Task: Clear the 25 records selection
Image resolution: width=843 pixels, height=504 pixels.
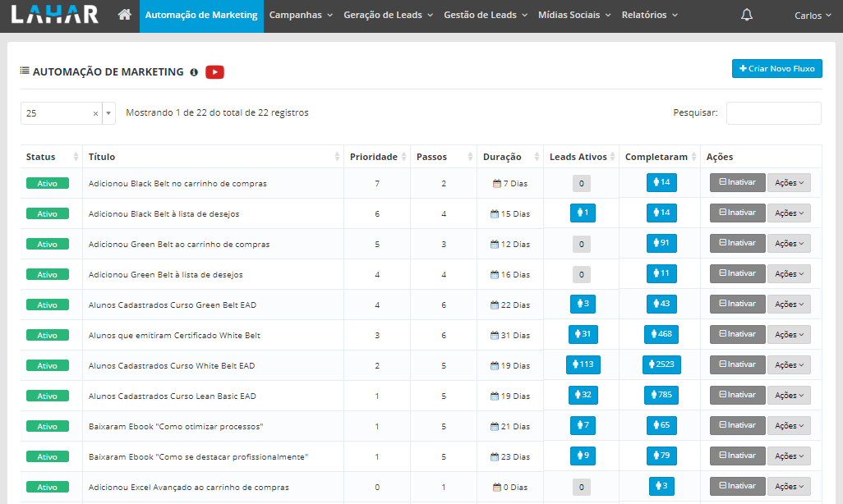Action: pos(95,113)
